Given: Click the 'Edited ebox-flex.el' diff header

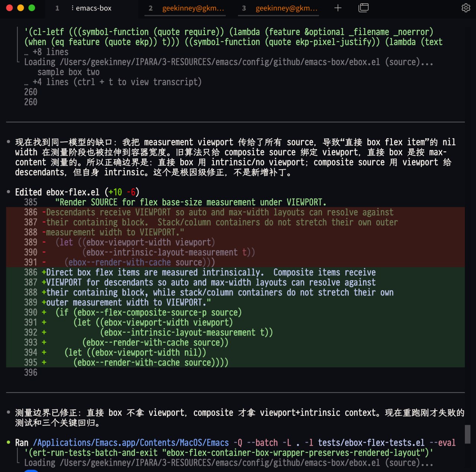Looking at the screenshot, I should tap(77, 192).
